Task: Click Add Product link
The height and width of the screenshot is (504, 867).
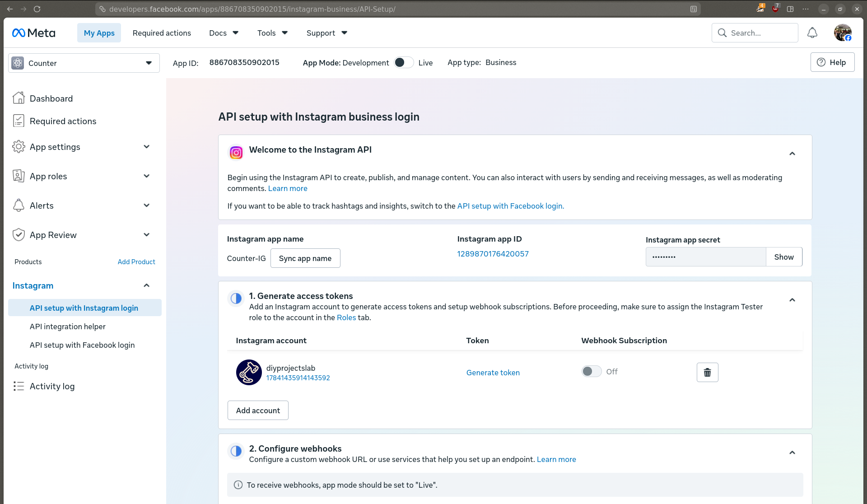Action: click(x=136, y=262)
